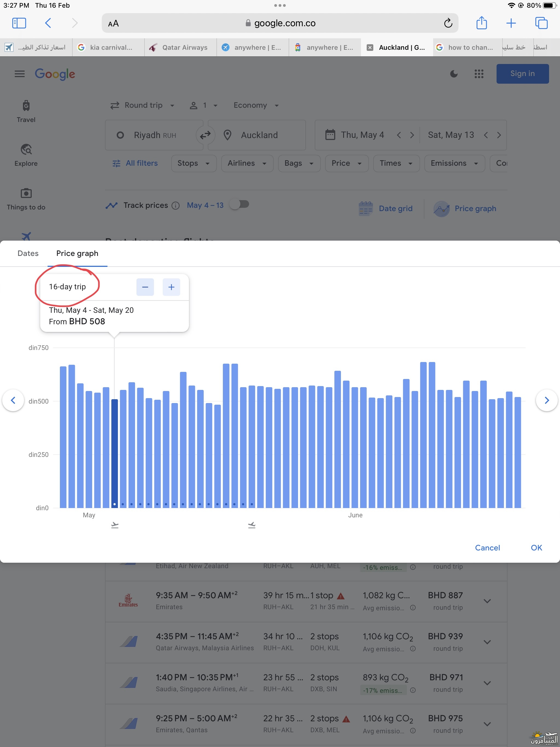Tap the Safari reload page icon
This screenshot has height=747, width=560.
[448, 23]
